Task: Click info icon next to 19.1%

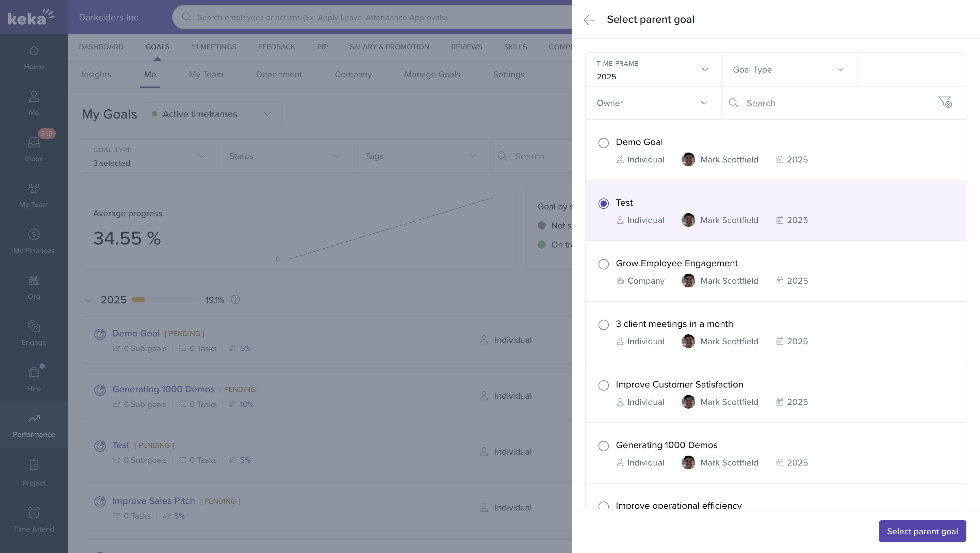Action: pyautogui.click(x=235, y=300)
